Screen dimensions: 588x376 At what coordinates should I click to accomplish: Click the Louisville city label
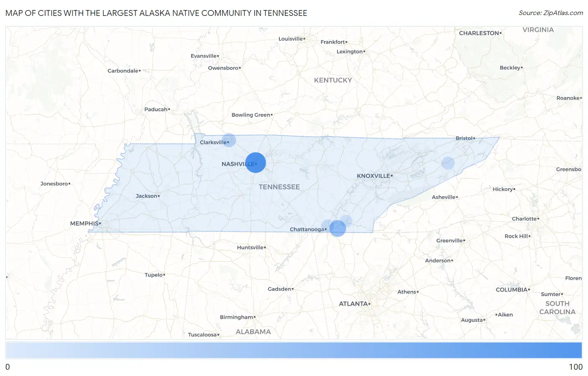[291, 39]
